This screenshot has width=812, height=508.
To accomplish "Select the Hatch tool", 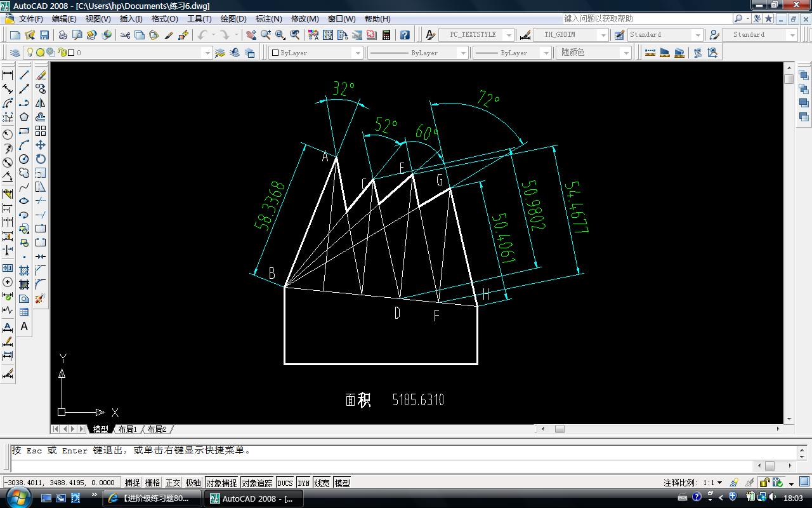I will click(24, 271).
